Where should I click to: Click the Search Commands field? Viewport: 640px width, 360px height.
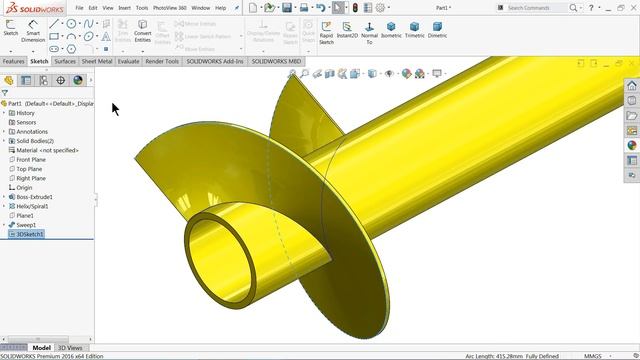[536, 8]
